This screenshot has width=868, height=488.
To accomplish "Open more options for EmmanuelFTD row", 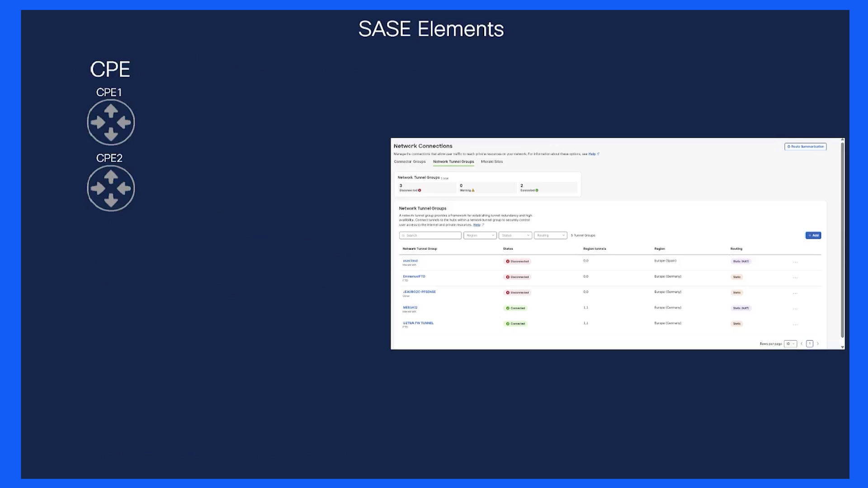I will click(795, 277).
